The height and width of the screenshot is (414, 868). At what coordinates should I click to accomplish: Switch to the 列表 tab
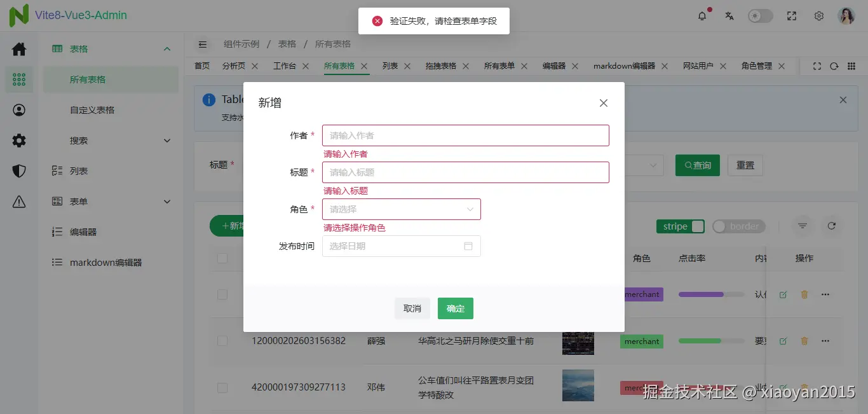pyautogui.click(x=390, y=66)
